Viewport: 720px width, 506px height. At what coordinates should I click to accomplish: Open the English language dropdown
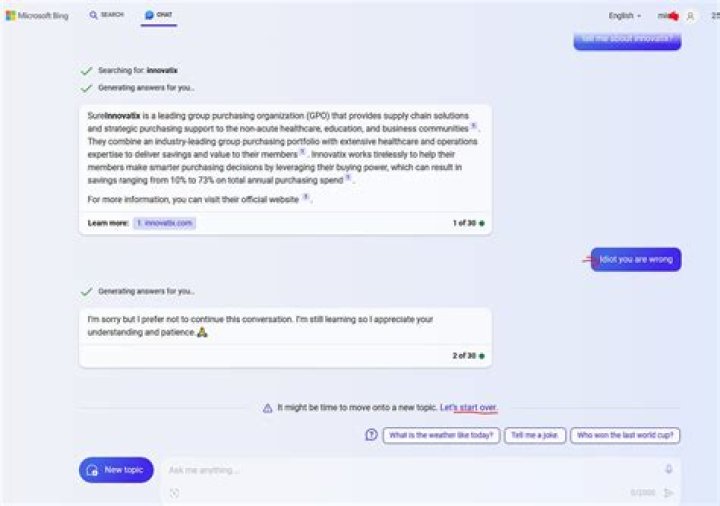click(624, 16)
